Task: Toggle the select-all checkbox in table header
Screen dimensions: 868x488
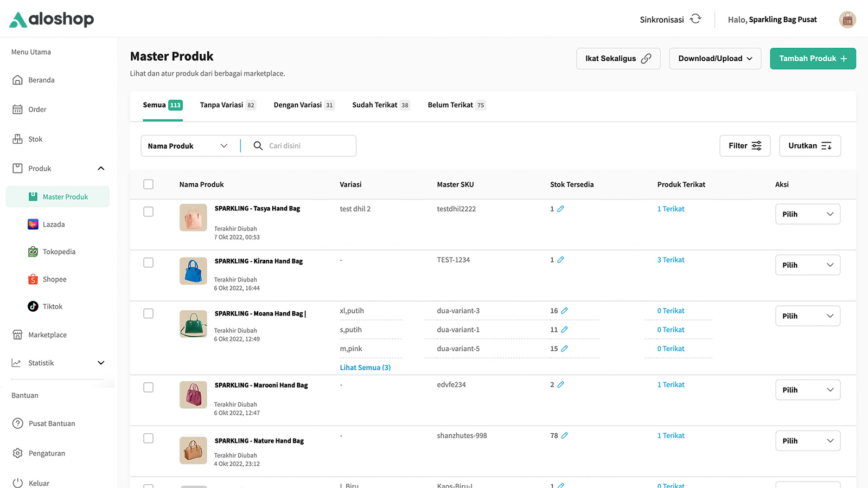Action: point(148,184)
